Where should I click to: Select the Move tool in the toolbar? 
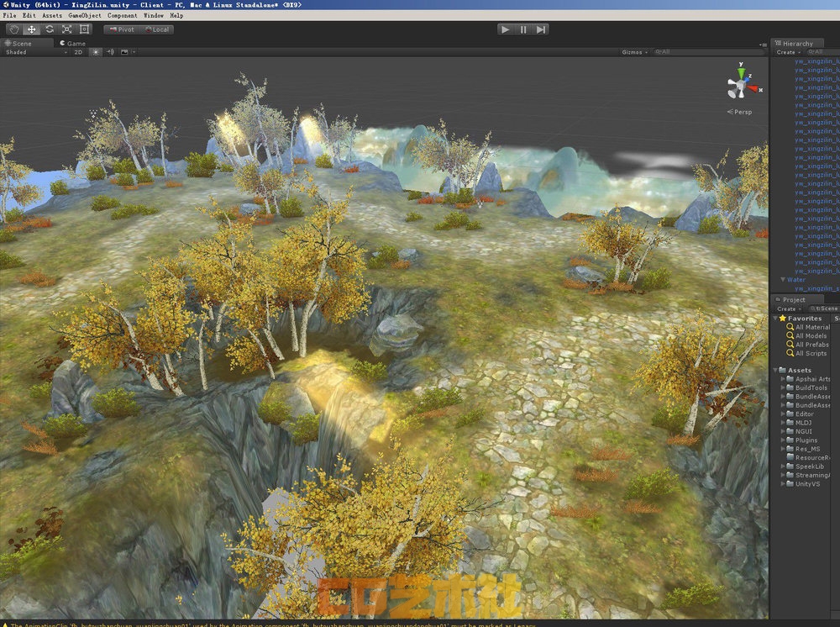tap(32, 29)
